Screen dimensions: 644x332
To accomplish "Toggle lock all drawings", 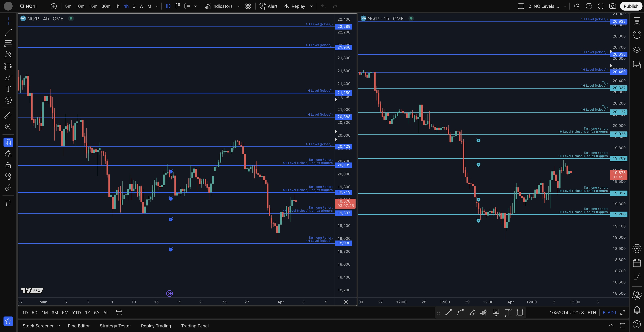I will [8, 165].
